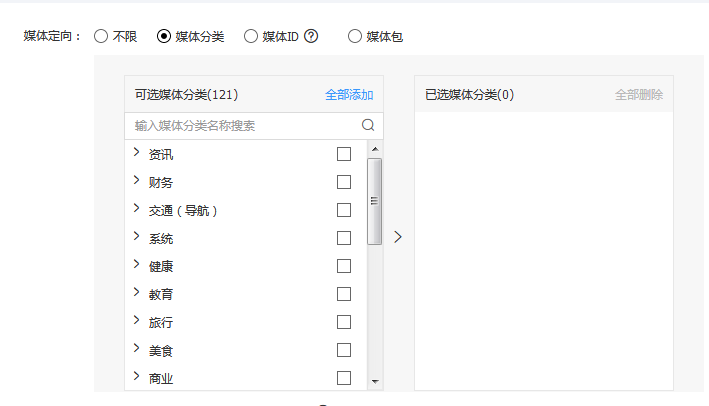Click the category list scrollbar thumb
The height and width of the screenshot is (406, 709).
pos(375,200)
